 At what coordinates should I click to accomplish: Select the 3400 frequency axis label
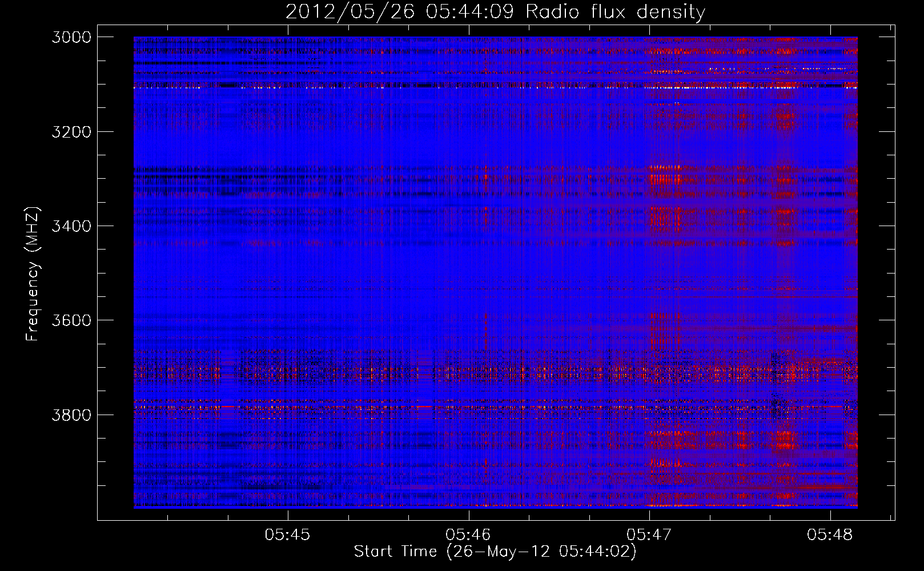point(71,226)
